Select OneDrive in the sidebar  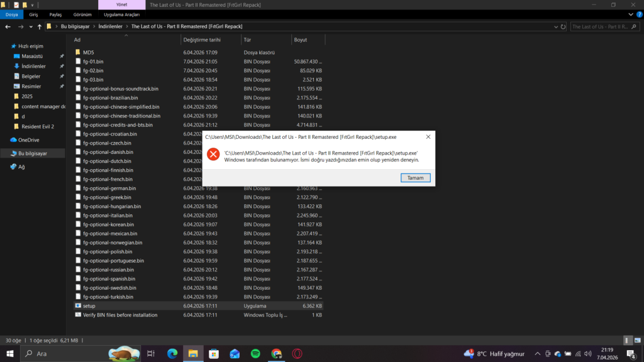pos(28,140)
